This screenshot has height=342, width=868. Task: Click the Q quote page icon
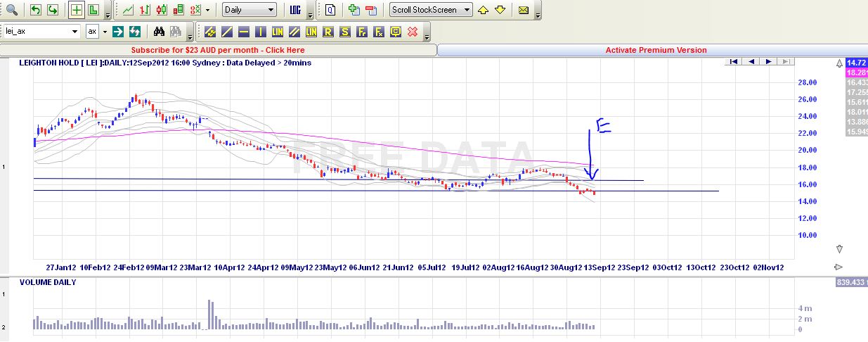coord(330,10)
